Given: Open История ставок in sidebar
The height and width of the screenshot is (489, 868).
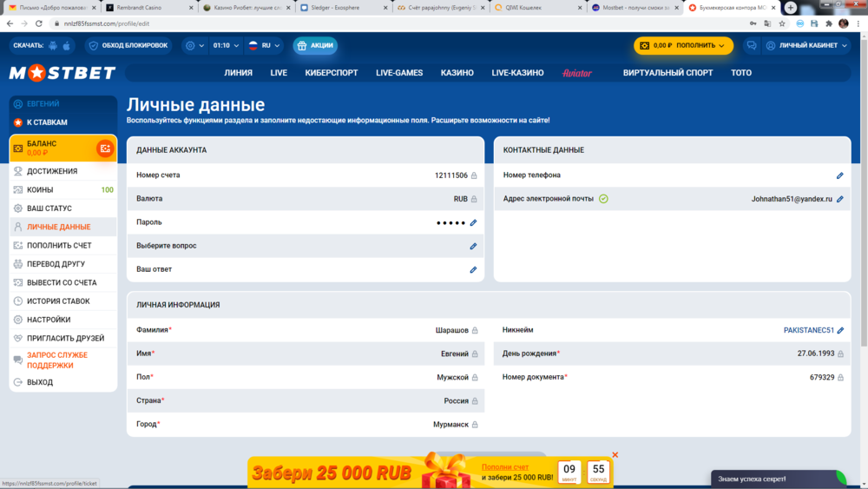Looking at the screenshot, I should pos(63,301).
